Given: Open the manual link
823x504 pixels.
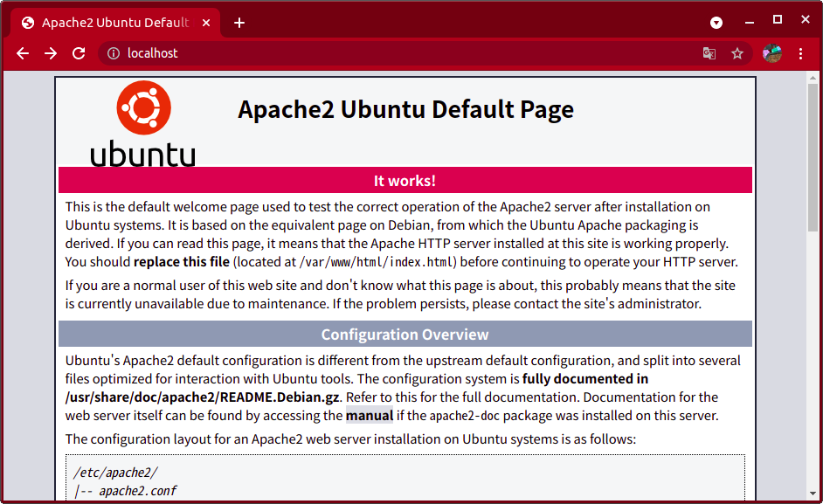Looking at the screenshot, I should 370,416.
